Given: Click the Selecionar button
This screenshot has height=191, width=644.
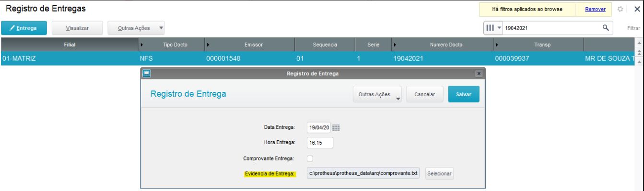Looking at the screenshot, I should coord(439,173).
